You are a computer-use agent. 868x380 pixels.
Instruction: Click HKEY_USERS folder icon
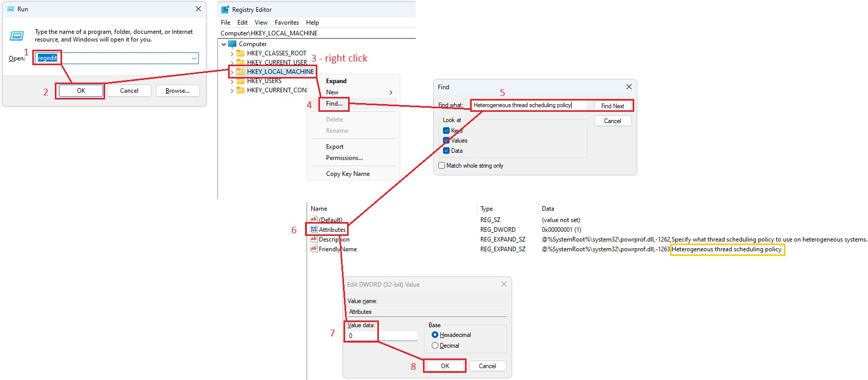click(x=240, y=81)
